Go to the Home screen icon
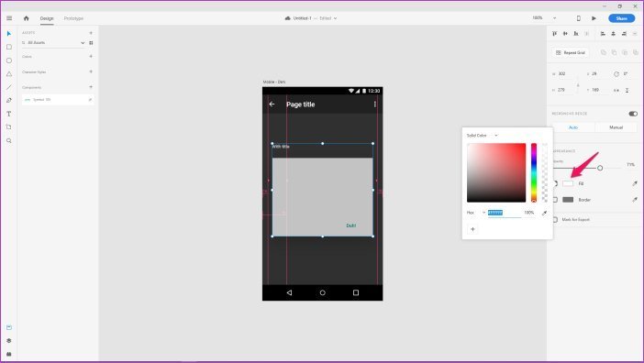644x363 pixels. pyautogui.click(x=27, y=18)
